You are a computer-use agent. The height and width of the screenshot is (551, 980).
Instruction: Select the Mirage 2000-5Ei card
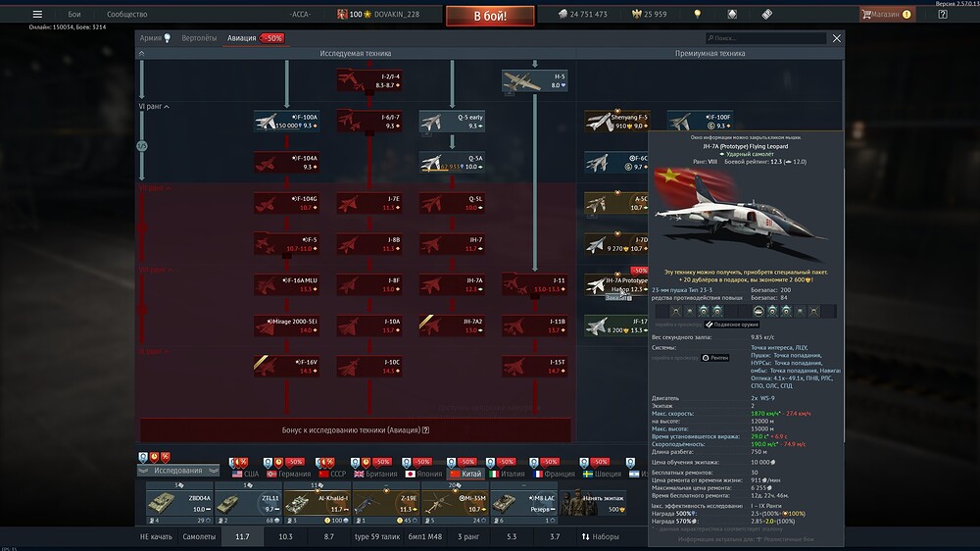pos(287,326)
